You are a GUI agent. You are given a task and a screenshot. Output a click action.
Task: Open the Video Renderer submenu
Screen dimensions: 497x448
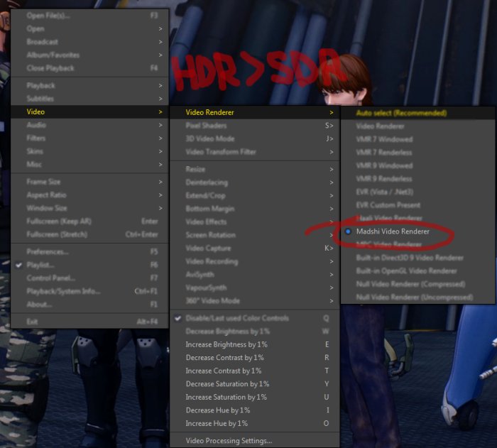(x=255, y=112)
